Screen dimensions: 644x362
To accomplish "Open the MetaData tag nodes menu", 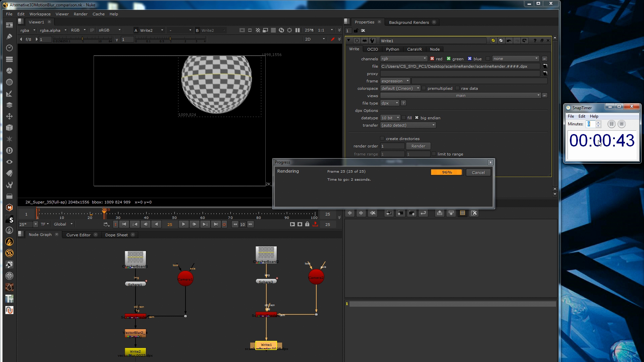I will 9,173.
